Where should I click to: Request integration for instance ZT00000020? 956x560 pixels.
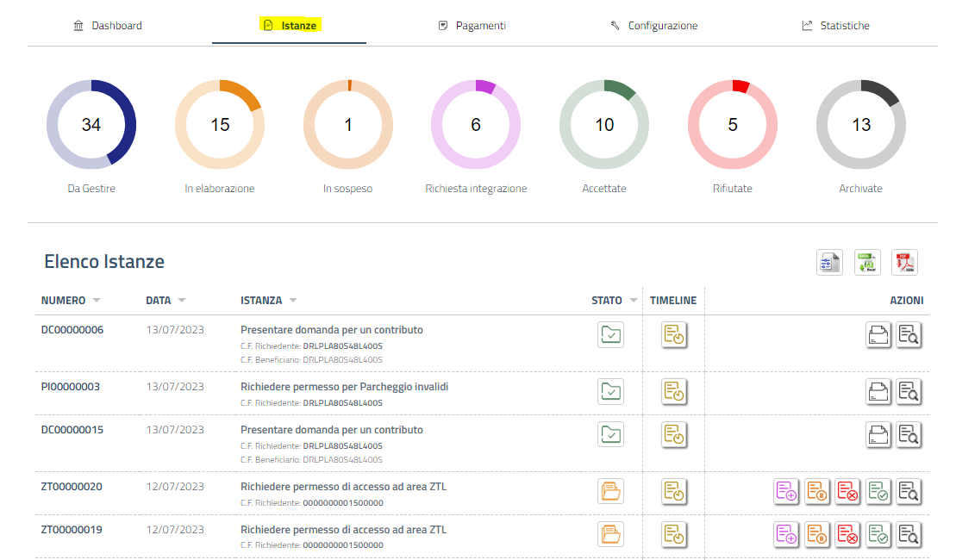[x=787, y=492]
